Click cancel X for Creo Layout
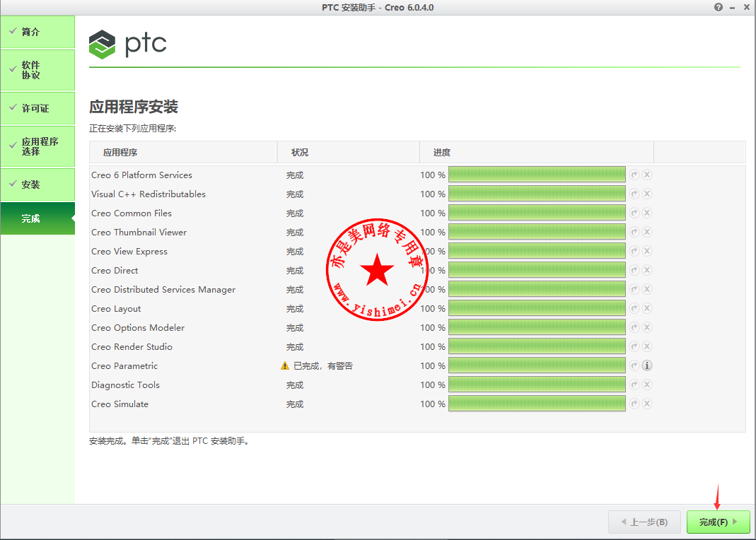The width and height of the screenshot is (756, 540). click(647, 308)
